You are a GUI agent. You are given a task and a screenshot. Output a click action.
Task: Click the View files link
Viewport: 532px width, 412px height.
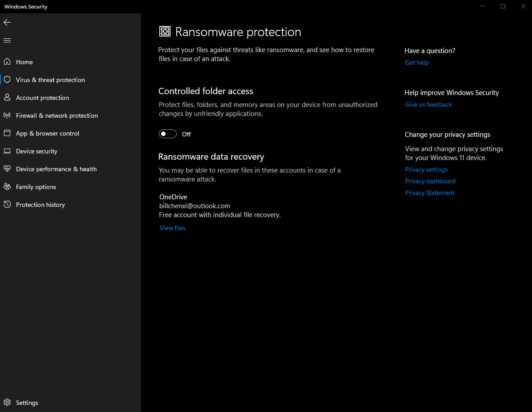point(172,228)
